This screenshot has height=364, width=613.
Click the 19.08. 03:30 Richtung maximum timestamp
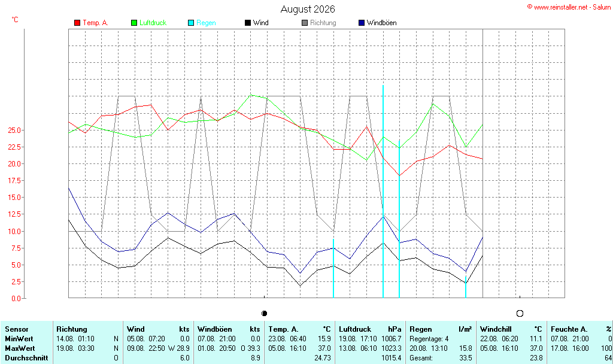click(x=75, y=348)
